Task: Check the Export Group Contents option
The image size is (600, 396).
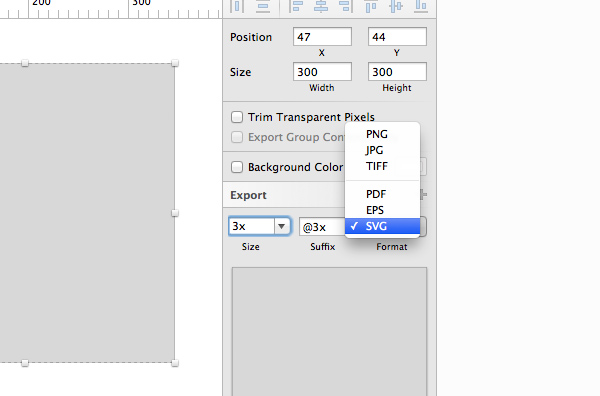Action: (x=237, y=137)
